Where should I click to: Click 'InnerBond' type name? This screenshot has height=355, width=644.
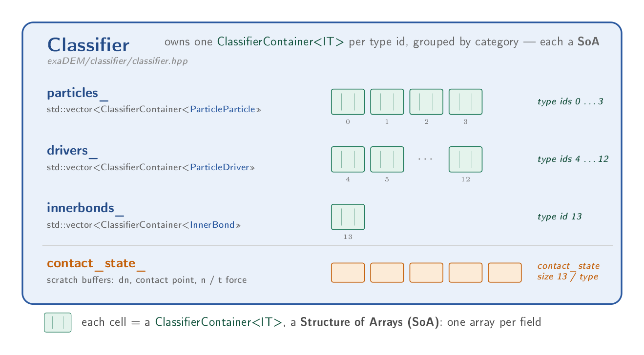(212, 225)
